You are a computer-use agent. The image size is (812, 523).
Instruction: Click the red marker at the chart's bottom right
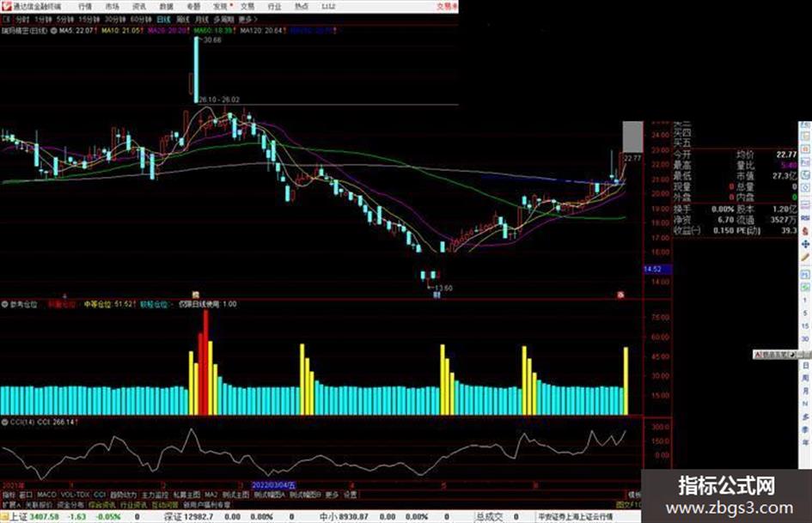point(620,295)
